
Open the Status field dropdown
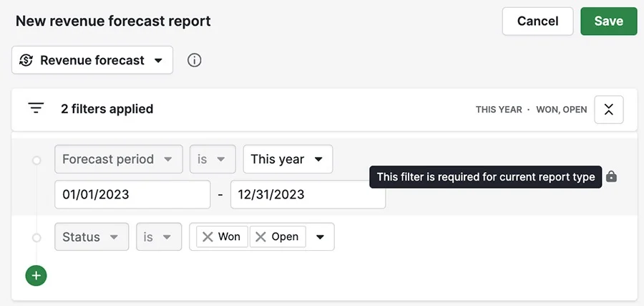(x=92, y=236)
